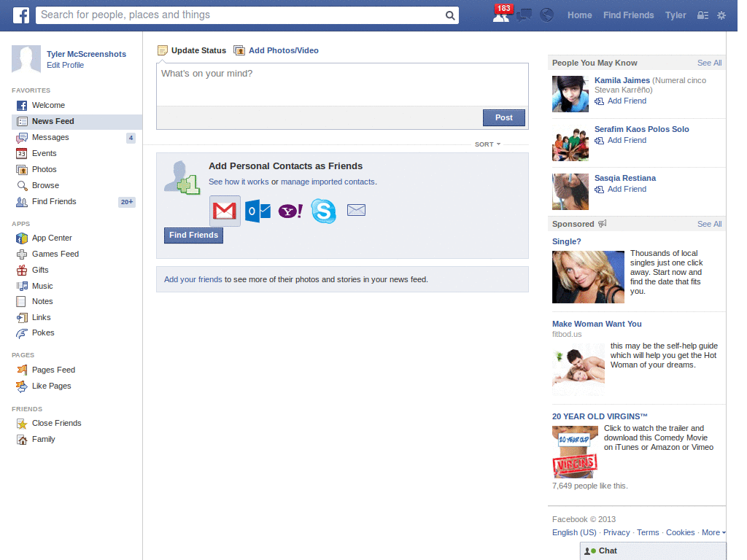The image size is (747, 560).
Task: Switch to Find Friends in the navigation
Action: tap(628, 15)
